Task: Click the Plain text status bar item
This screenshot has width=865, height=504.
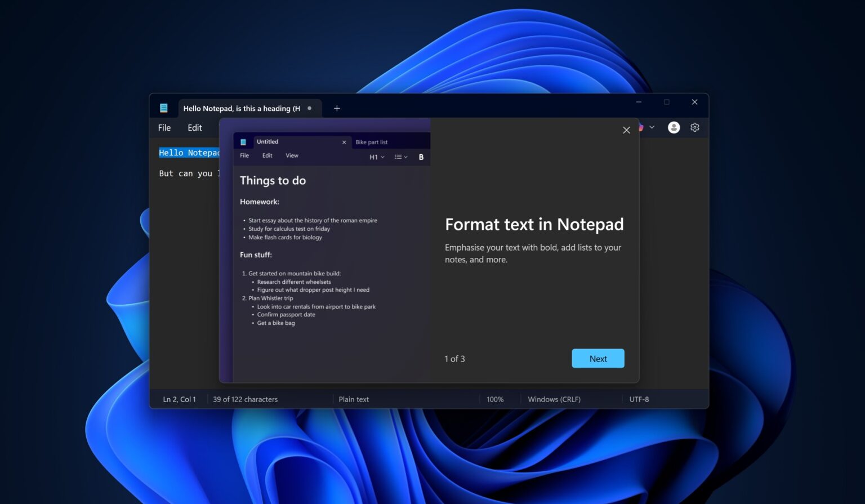Action: 354,399
